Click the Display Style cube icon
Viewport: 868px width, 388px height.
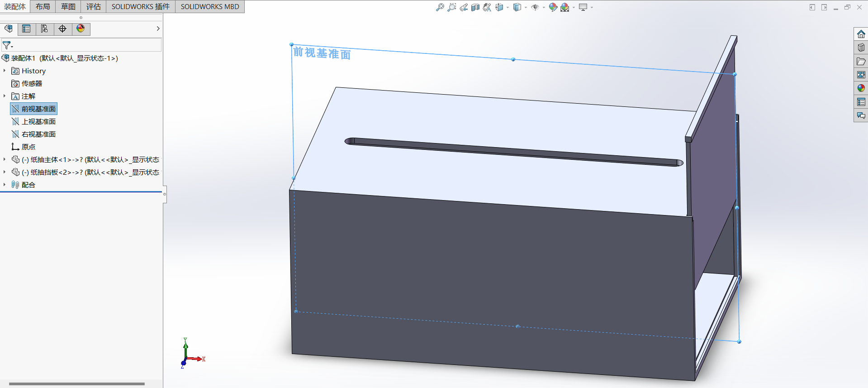click(517, 7)
